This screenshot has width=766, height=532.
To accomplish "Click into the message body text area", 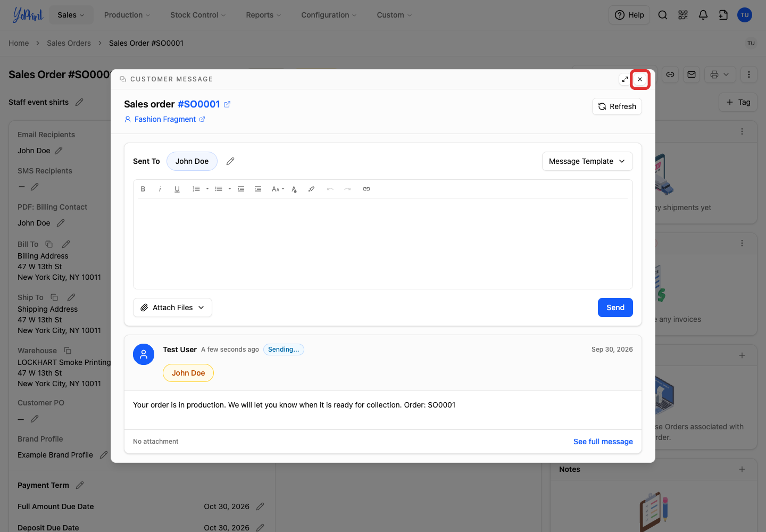I will pos(383,244).
